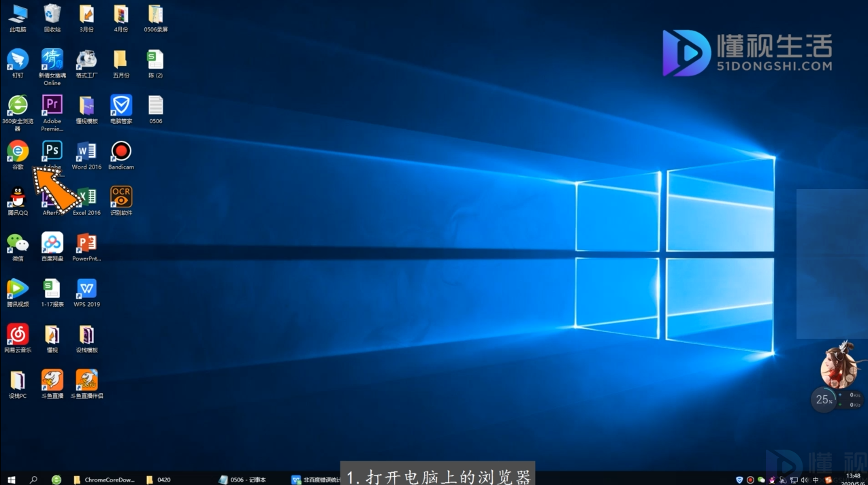Open the WeChat tray icon
The image size is (868, 485).
point(761,480)
